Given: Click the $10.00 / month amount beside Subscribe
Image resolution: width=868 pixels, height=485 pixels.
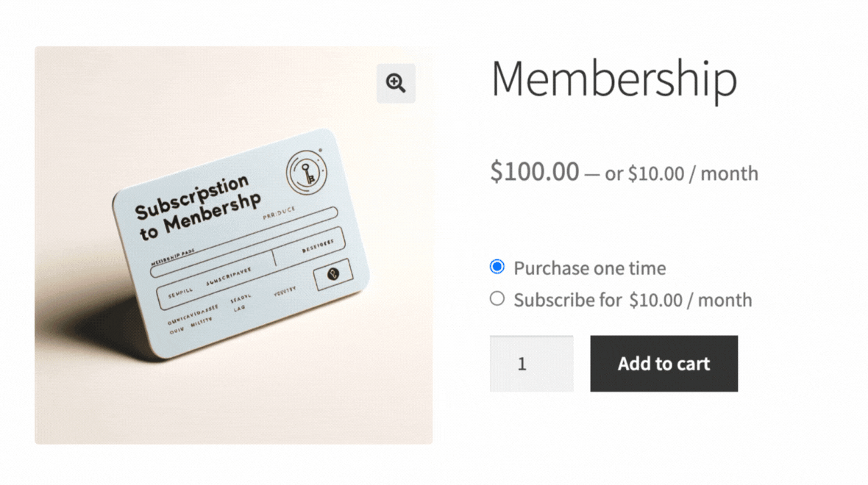Looking at the screenshot, I should 691,300.
